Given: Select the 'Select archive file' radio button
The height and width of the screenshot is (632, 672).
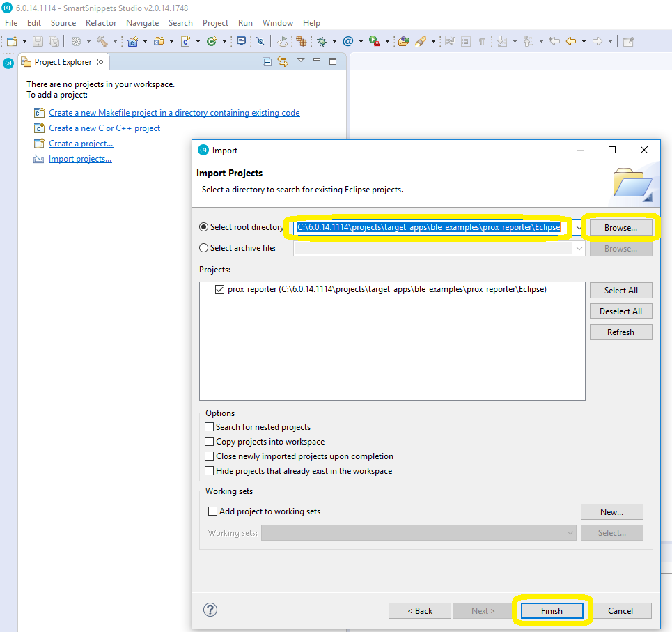Looking at the screenshot, I should [x=204, y=248].
